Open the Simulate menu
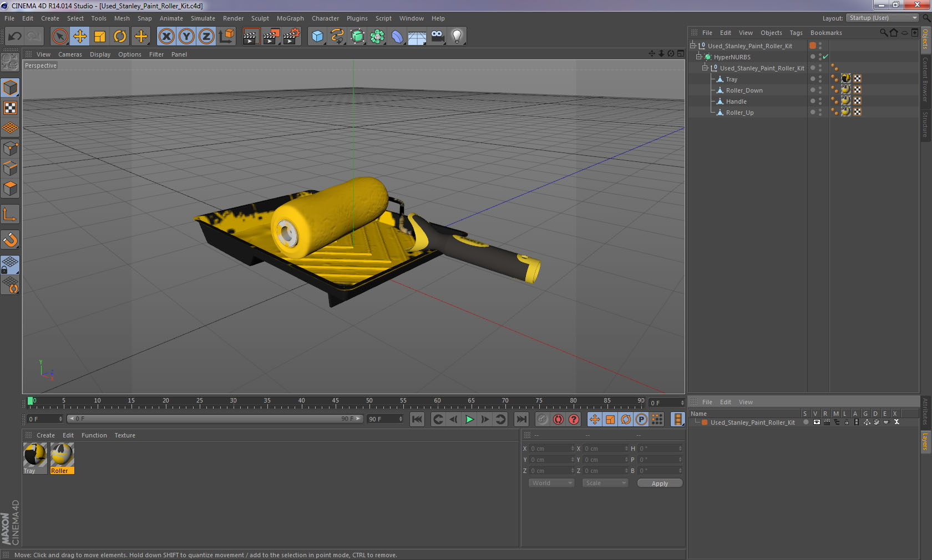The height and width of the screenshot is (560, 932). [x=203, y=18]
